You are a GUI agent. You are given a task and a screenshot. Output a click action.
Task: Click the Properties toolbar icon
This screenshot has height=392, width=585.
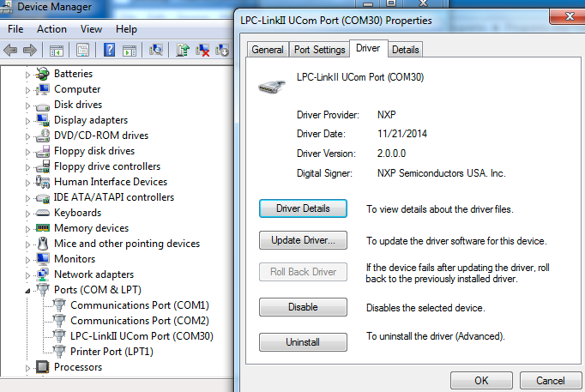83,50
